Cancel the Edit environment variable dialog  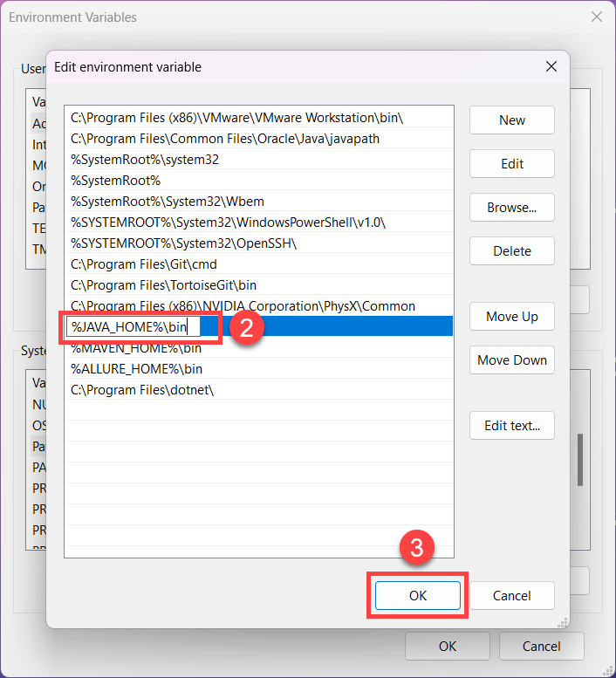[x=512, y=595]
